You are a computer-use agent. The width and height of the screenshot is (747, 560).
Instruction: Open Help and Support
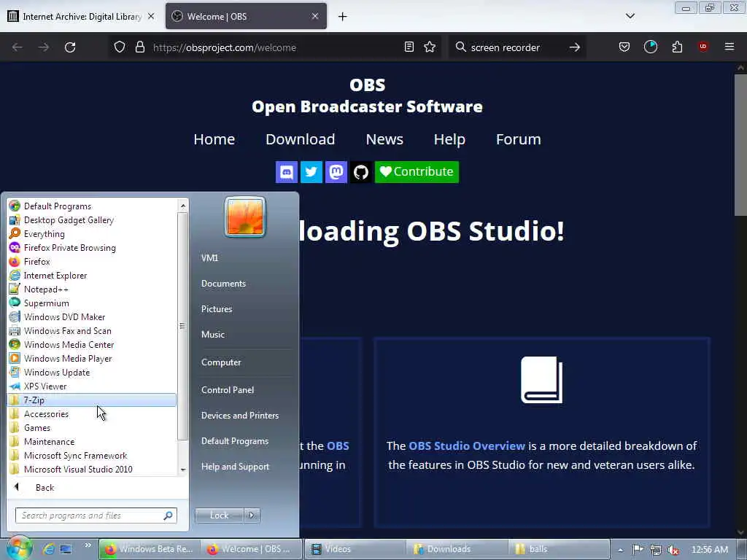coord(236,467)
